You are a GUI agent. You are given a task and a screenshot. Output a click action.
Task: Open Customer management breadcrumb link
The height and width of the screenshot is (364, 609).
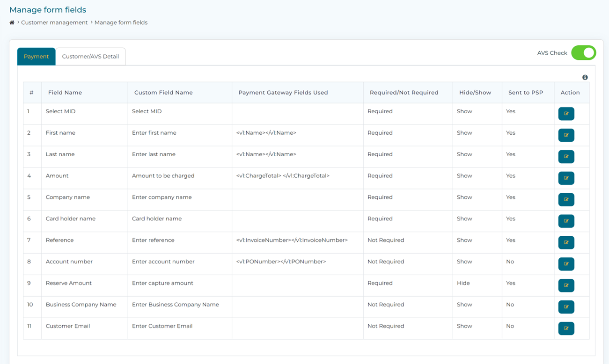pyautogui.click(x=54, y=22)
